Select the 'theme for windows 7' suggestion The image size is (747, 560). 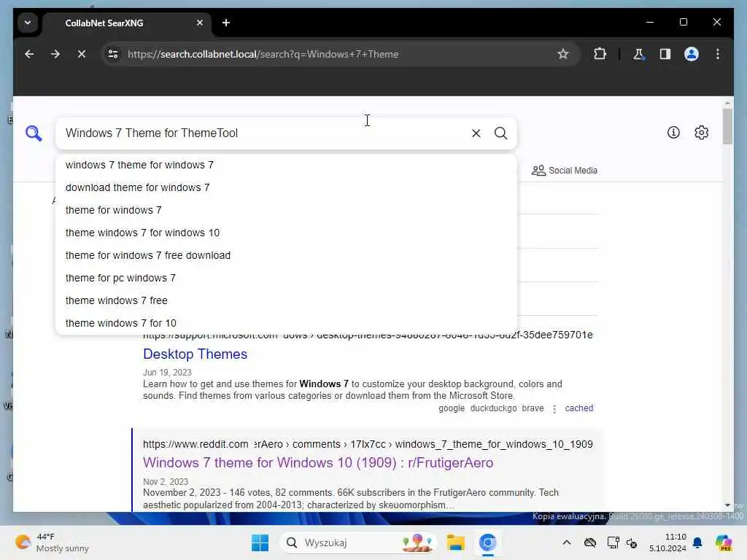(286, 210)
